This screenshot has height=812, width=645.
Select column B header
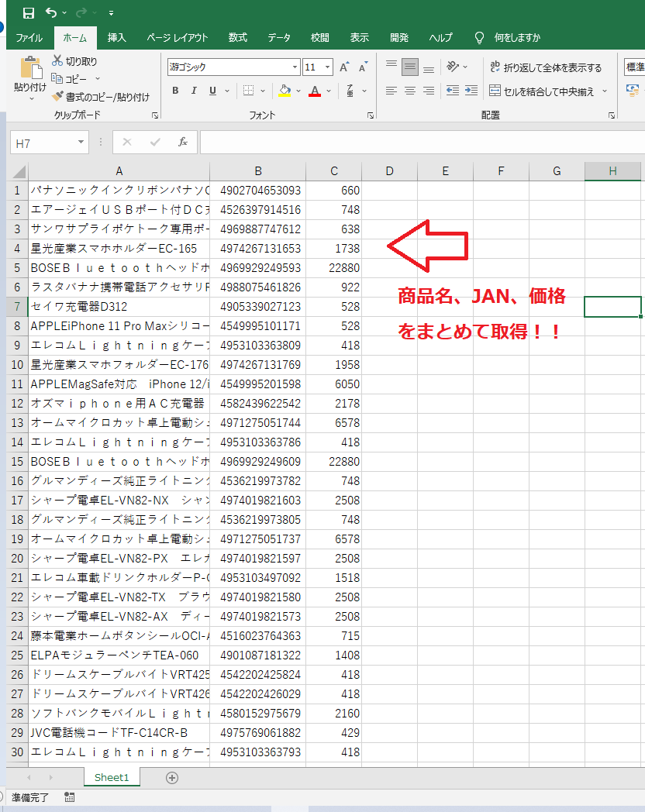click(x=258, y=171)
